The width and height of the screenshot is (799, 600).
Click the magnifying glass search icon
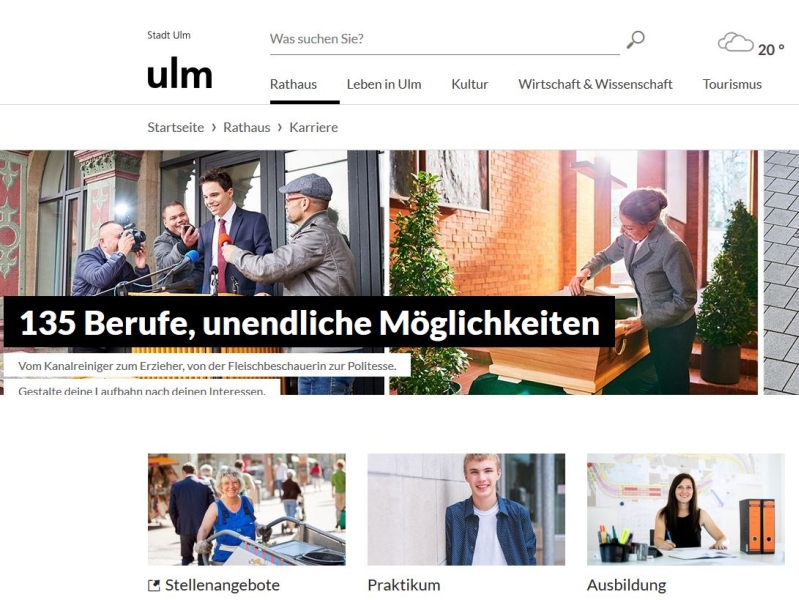635,39
